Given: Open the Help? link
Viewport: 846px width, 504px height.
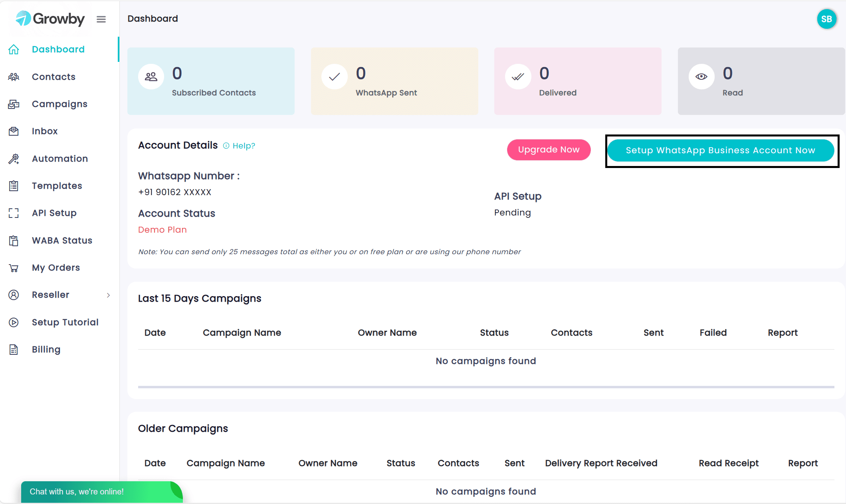Looking at the screenshot, I should point(244,146).
